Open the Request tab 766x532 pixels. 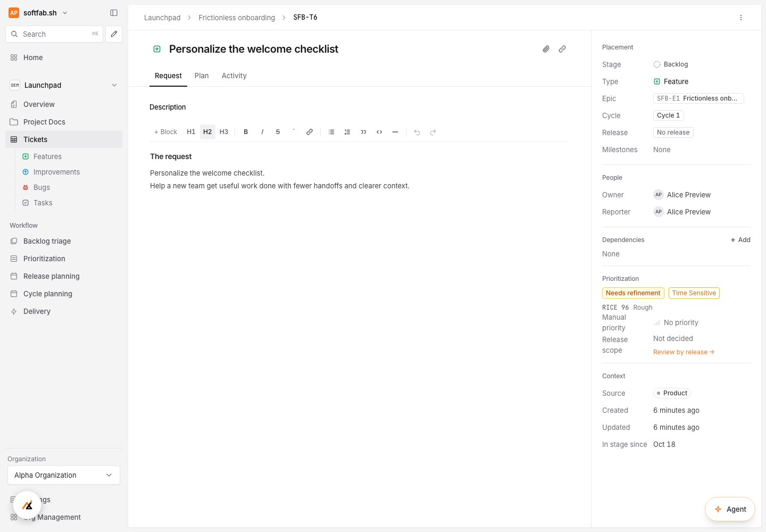168,76
